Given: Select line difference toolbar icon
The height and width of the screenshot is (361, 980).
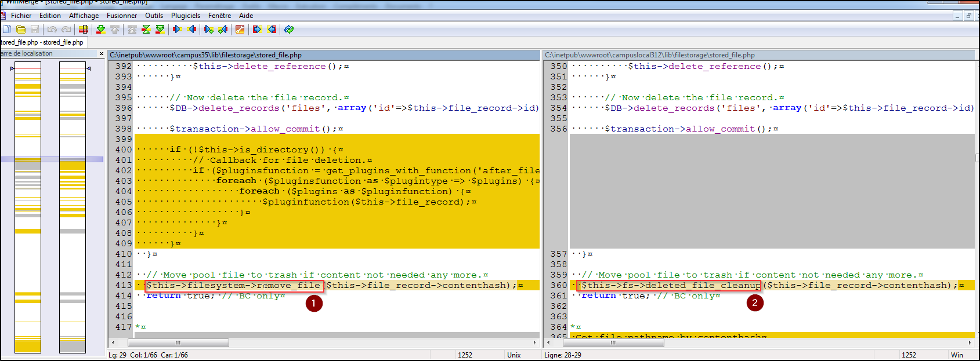Looking at the screenshot, I should 84,30.
